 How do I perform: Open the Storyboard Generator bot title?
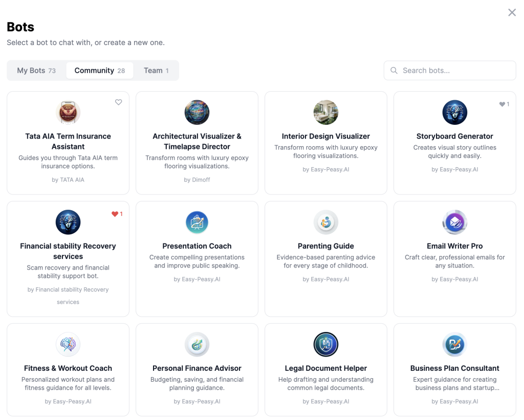point(455,136)
